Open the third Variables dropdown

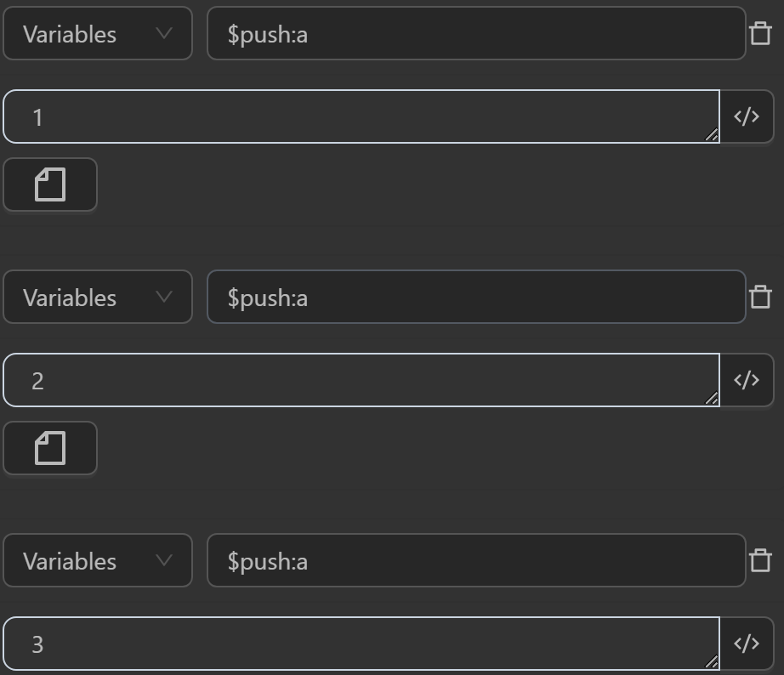(98, 561)
